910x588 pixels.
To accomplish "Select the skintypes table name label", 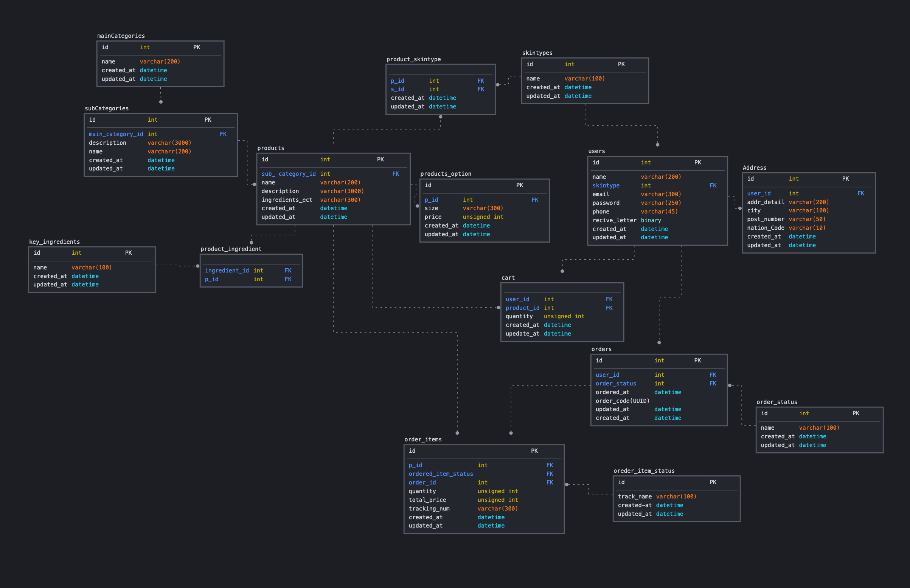I will point(537,53).
